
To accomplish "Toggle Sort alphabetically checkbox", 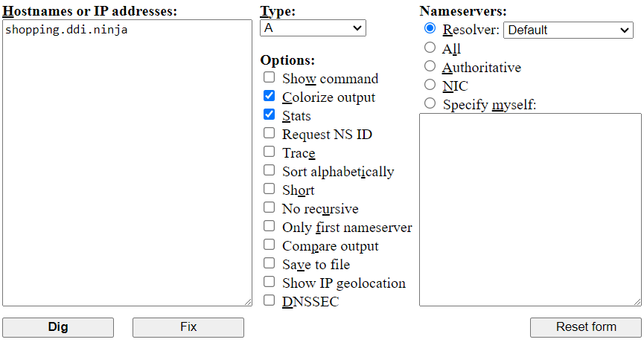I will [x=269, y=171].
